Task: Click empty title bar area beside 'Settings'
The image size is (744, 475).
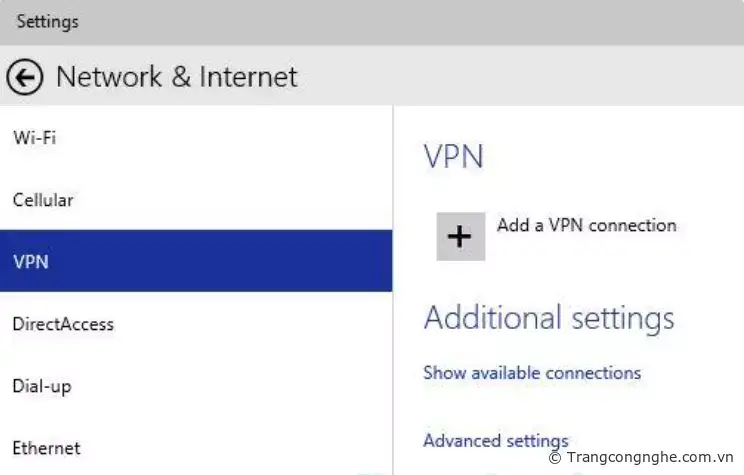Action: pyautogui.click(x=400, y=21)
